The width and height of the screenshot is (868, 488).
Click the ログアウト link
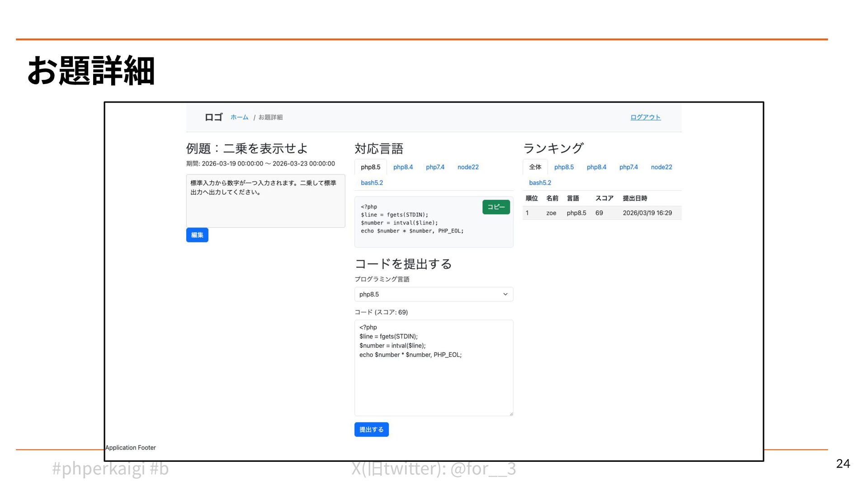pyautogui.click(x=645, y=117)
